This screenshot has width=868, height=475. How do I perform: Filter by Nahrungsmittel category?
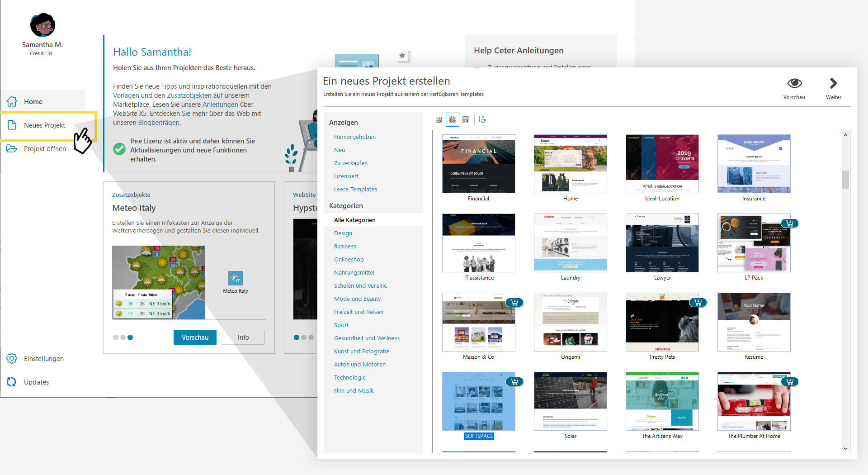tap(354, 273)
